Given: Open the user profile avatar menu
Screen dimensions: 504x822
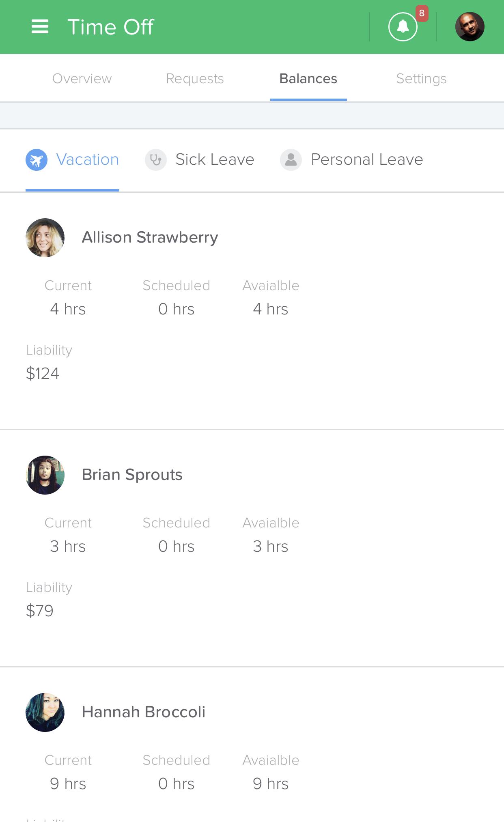Looking at the screenshot, I should pos(470,27).
